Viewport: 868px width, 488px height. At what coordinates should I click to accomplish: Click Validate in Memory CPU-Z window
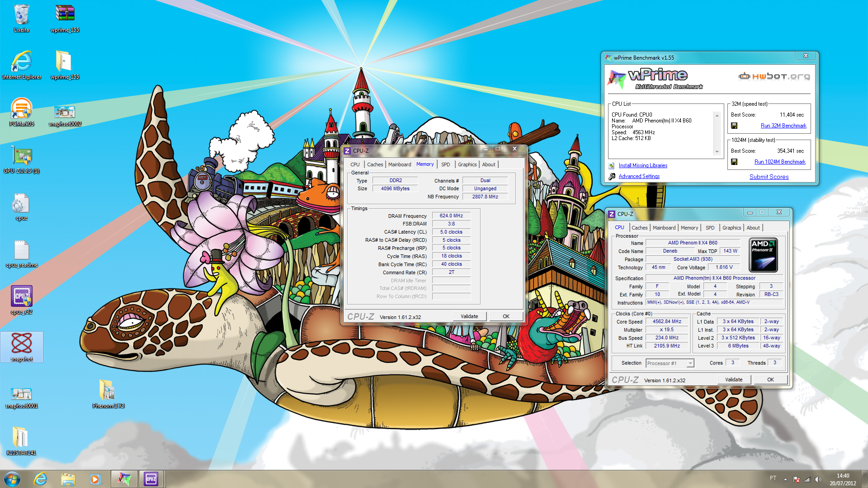tap(469, 316)
